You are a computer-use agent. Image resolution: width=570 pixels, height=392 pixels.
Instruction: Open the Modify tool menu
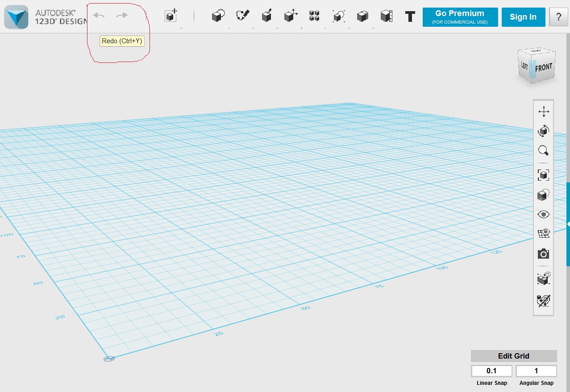(291, 17)
